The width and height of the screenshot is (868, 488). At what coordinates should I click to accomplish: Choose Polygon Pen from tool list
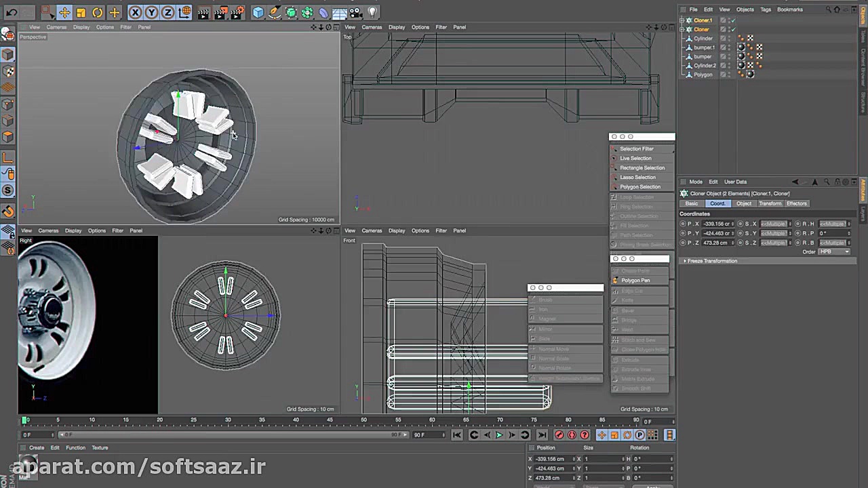point(635,280)
